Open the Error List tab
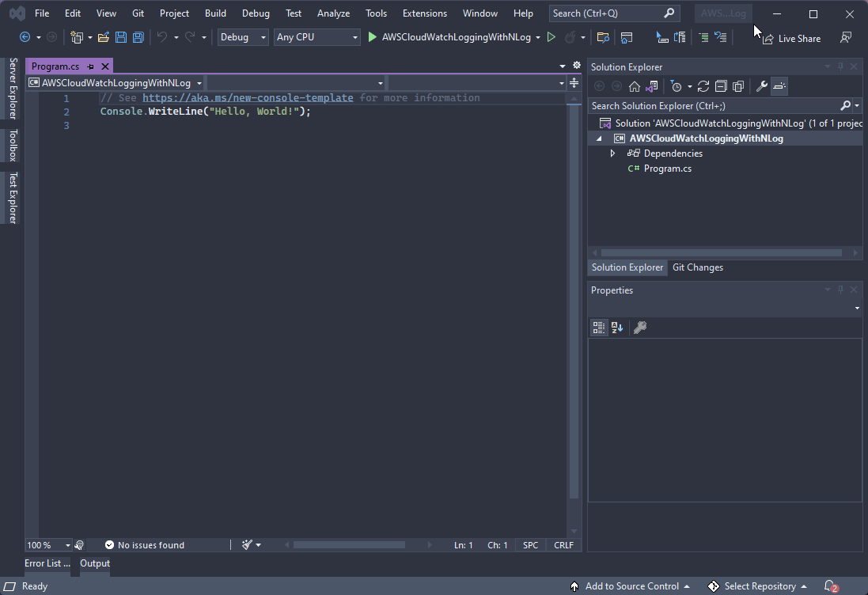This screenshot has height=595, width=868. click(47, 563)
